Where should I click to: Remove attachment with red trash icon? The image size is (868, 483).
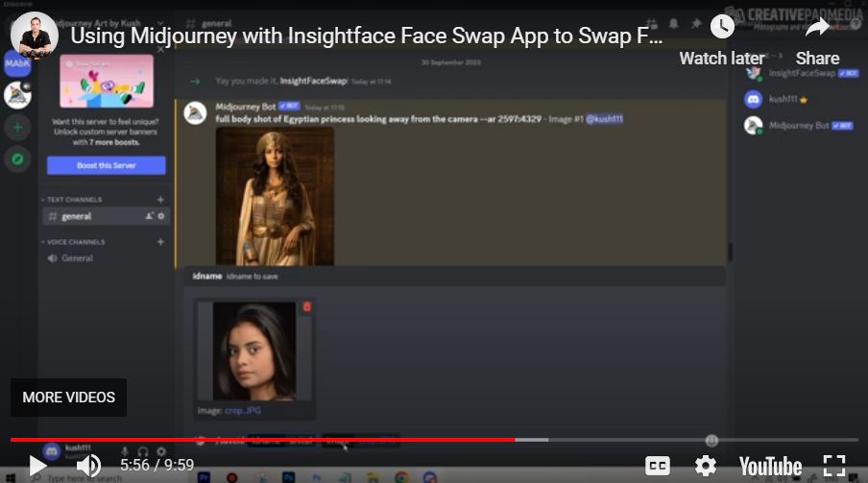click(x=306, y=306)
